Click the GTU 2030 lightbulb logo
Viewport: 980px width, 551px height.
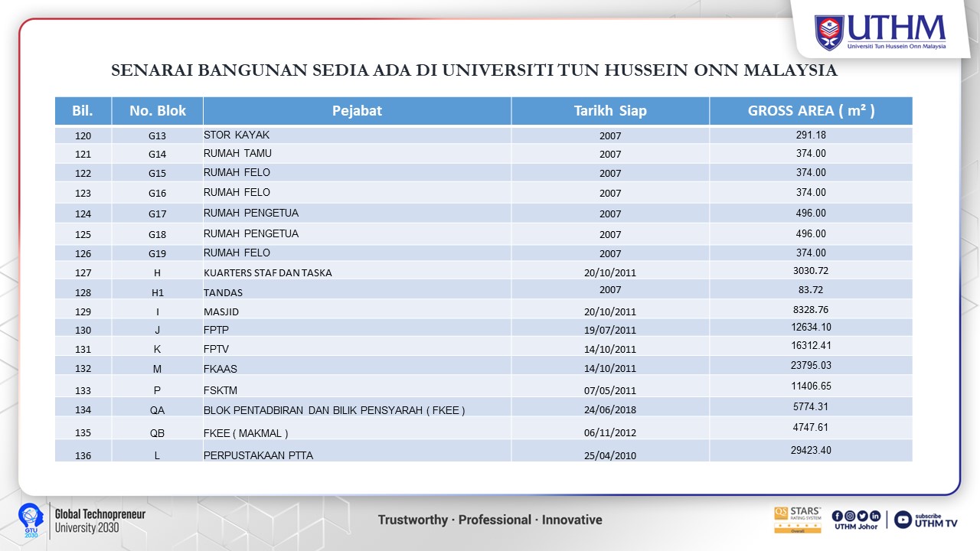[x=29, y=520]
